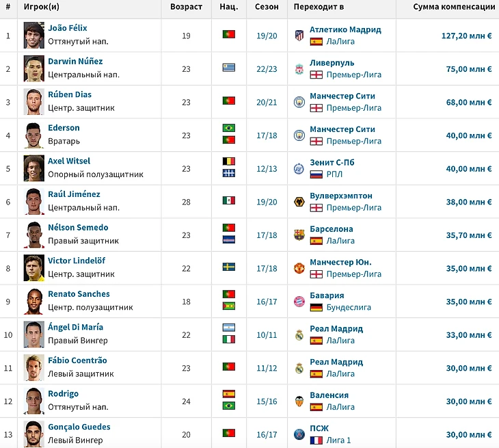Open the Бундеслига league link
This screenshot has height=448, width=499.
click(x=349, y=307)
